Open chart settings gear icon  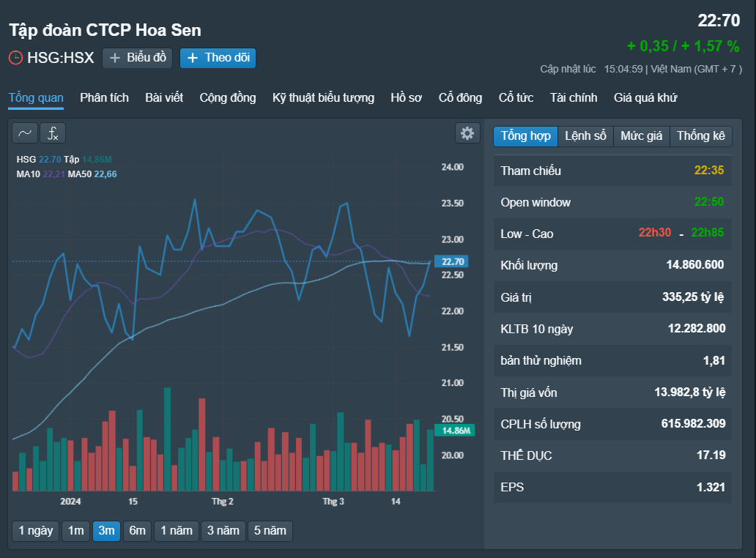pos(467,133)
